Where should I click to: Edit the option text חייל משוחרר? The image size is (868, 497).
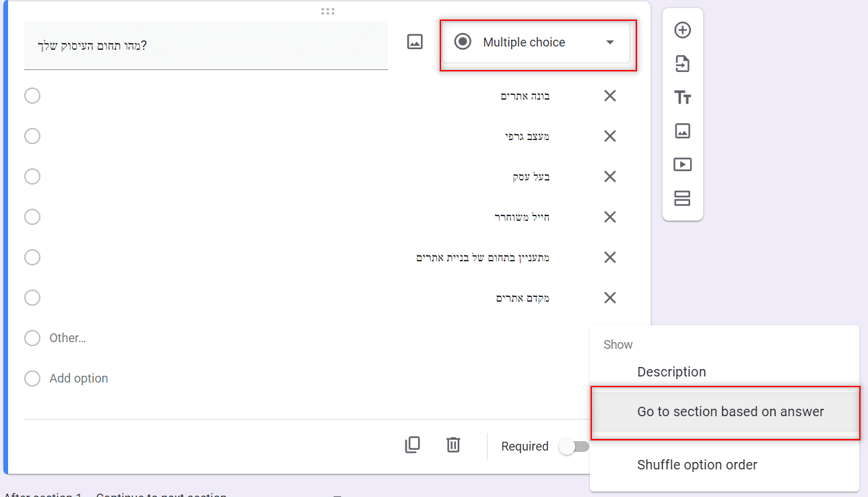(x=522, y=217)
